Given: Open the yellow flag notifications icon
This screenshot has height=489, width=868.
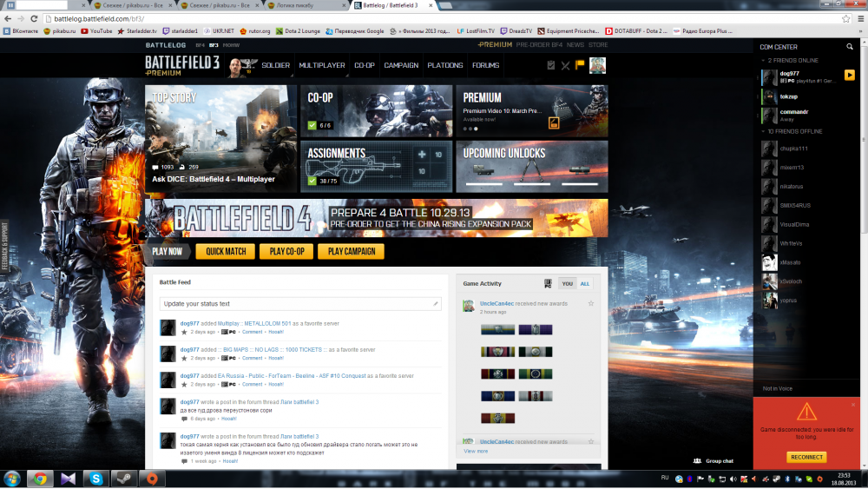Looking at the screenshot, I should 580,65.
